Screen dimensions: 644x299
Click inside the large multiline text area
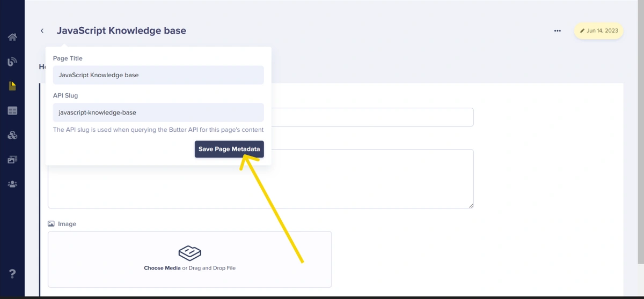coord(370,182)
